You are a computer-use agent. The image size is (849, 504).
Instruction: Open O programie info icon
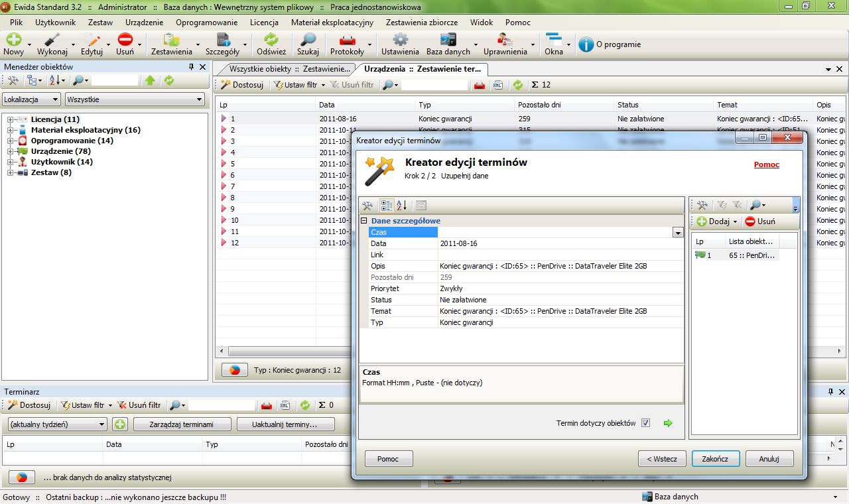tap(586, 44)
